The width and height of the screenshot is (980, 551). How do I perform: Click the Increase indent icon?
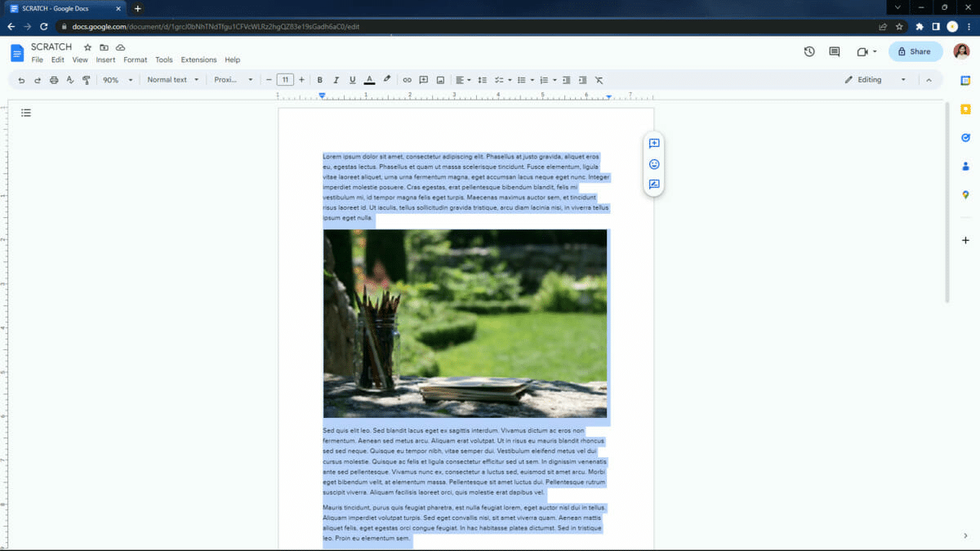point(582,80)
